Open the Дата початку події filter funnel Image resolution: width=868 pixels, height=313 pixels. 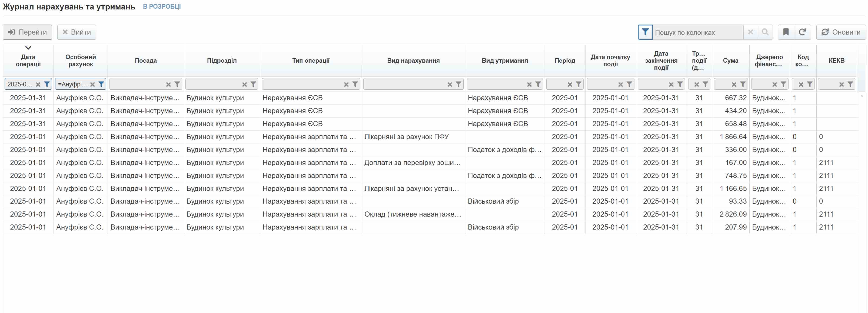[x=629, y=84]
